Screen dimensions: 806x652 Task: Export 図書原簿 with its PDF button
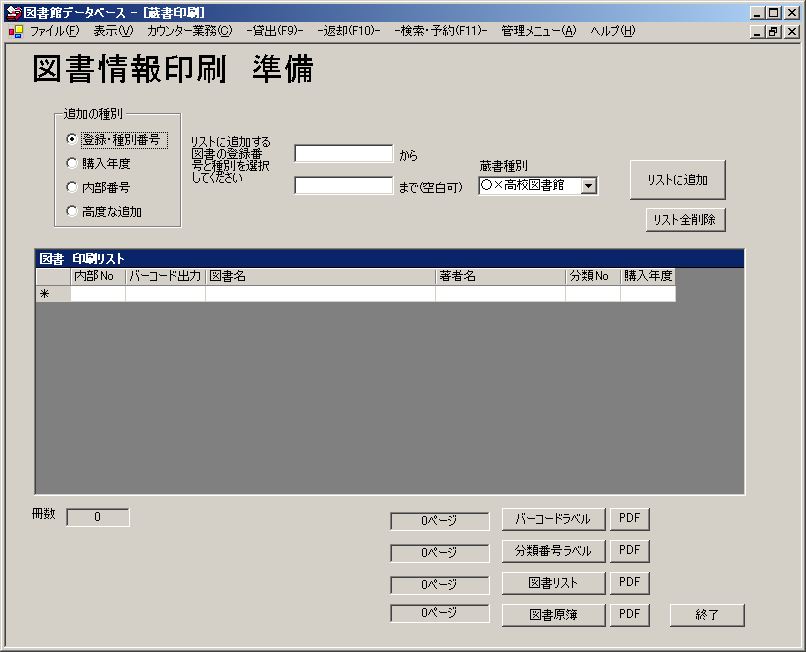[x=630, y=615]
